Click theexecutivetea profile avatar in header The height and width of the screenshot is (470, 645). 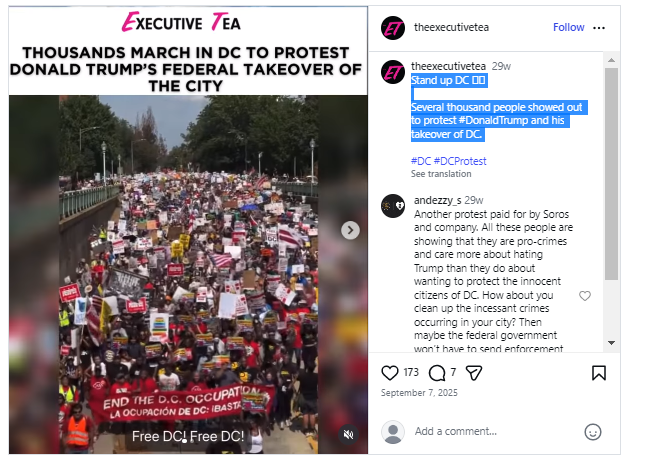(x=393, y=28)
